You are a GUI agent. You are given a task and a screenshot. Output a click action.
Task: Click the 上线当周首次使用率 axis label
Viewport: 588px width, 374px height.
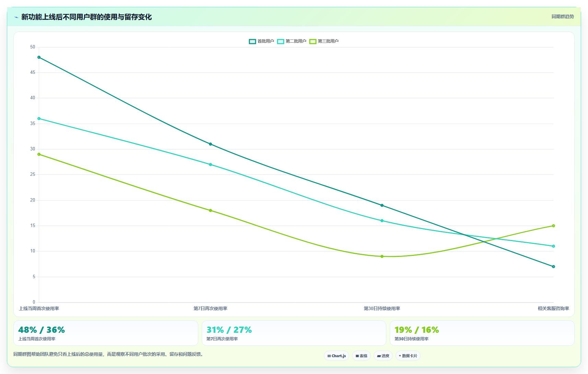pyautogui.click(x=39, y=308)
